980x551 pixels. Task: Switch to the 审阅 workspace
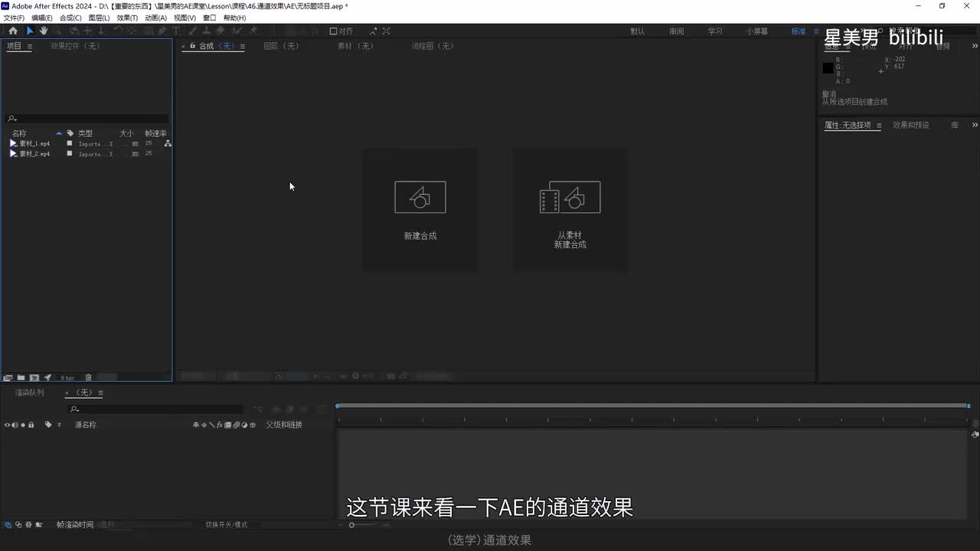coord(676,31)
